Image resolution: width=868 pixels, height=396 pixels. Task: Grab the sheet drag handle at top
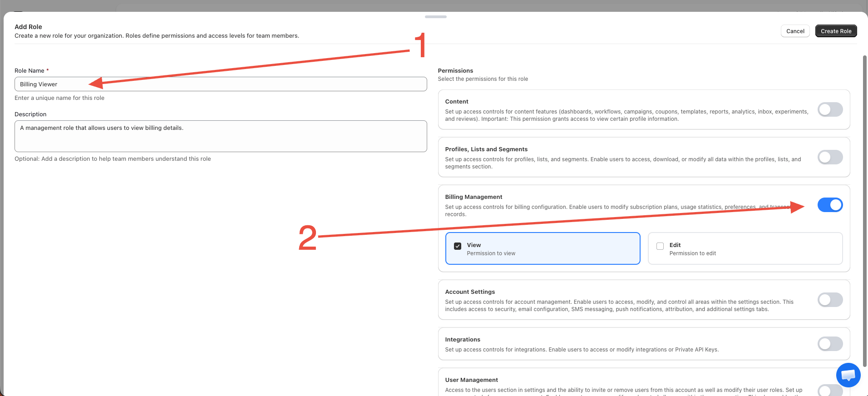click(436, 17)
